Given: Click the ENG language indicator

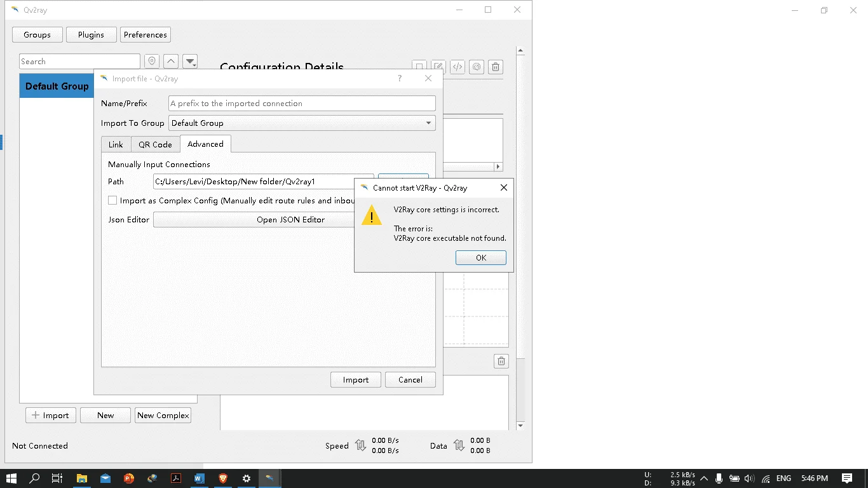Looking at the screenshot, I should pyautogui.click(x=783, y=478).
